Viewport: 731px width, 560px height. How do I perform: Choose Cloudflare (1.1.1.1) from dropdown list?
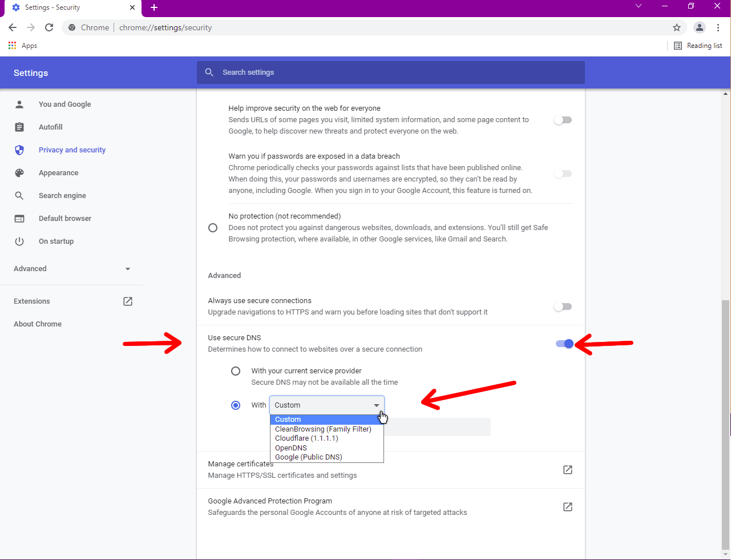pos(306,438)
